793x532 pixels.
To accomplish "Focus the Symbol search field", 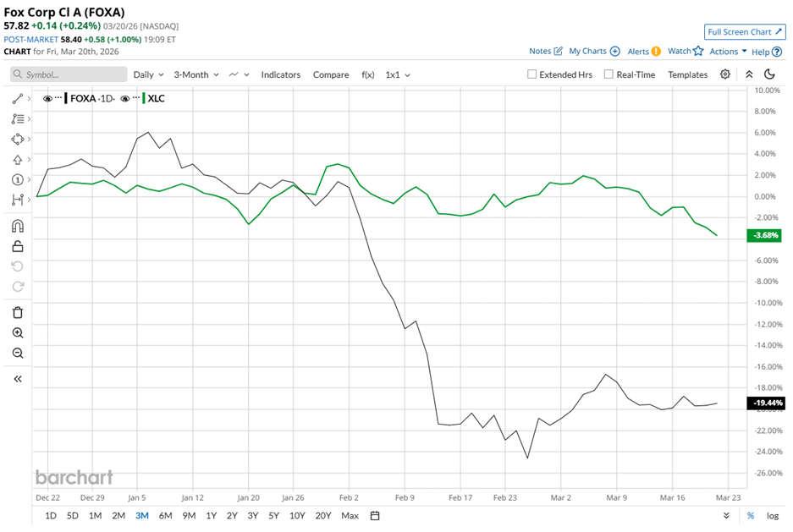I will (x=69, y=74).
